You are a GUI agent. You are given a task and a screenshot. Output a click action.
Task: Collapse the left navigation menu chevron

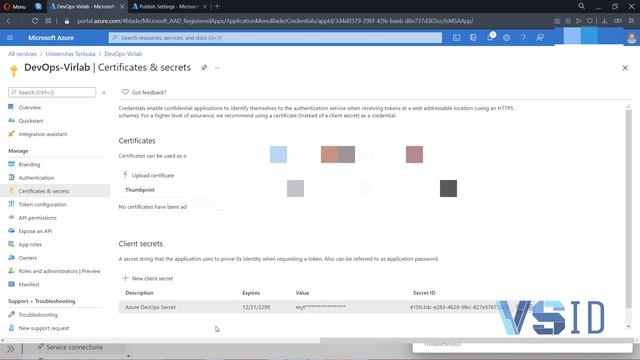pos(104,93)
